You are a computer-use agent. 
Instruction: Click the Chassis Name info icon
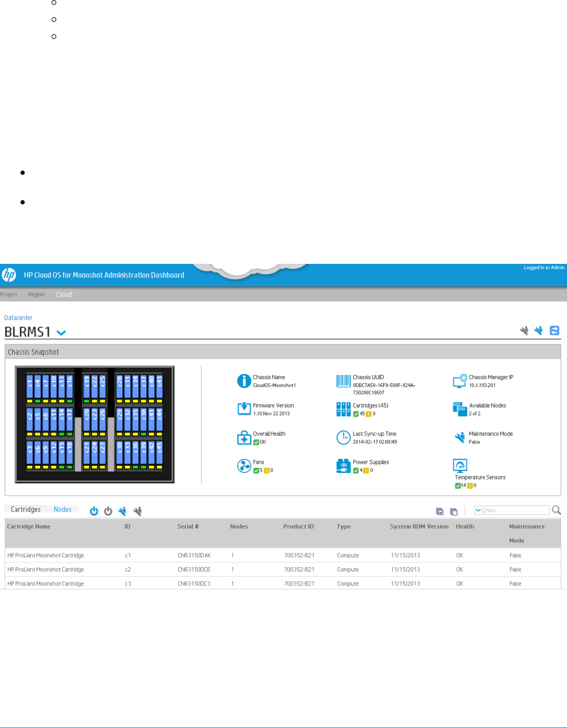coord(244,381)
